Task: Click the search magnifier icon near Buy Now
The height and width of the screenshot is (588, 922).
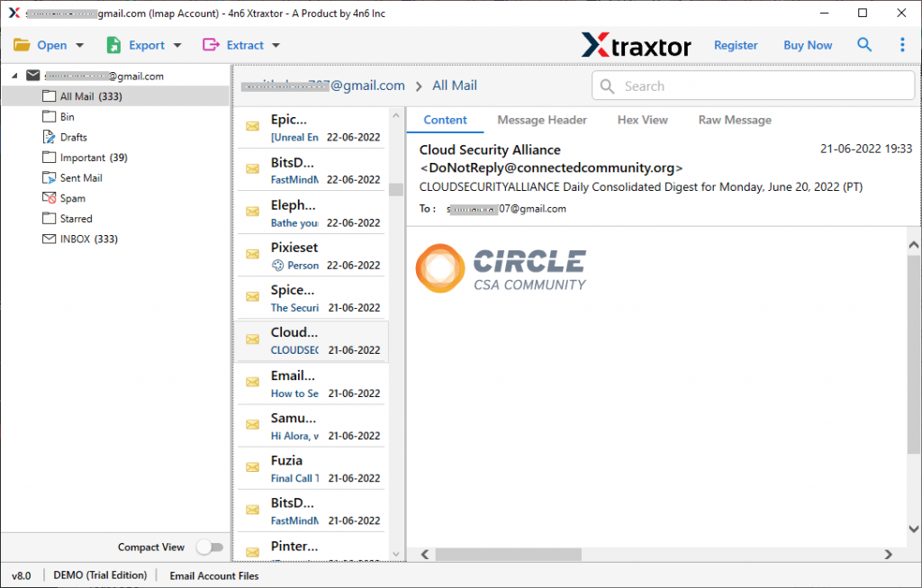Action: pyautogui.click(x=864, y=44)
